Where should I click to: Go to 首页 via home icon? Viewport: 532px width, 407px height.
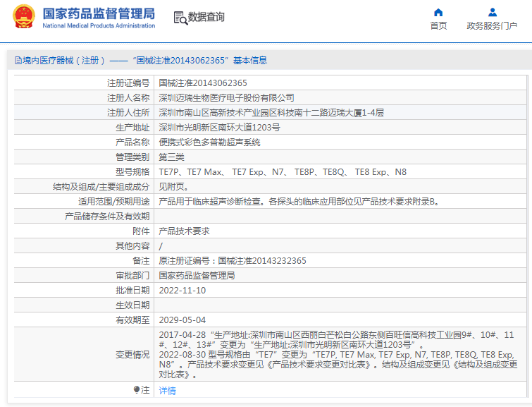pyautogui.click(x=438, y=13)
